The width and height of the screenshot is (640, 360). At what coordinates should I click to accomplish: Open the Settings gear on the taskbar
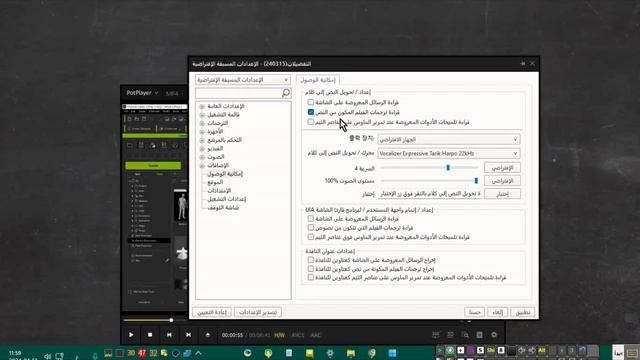330,353
